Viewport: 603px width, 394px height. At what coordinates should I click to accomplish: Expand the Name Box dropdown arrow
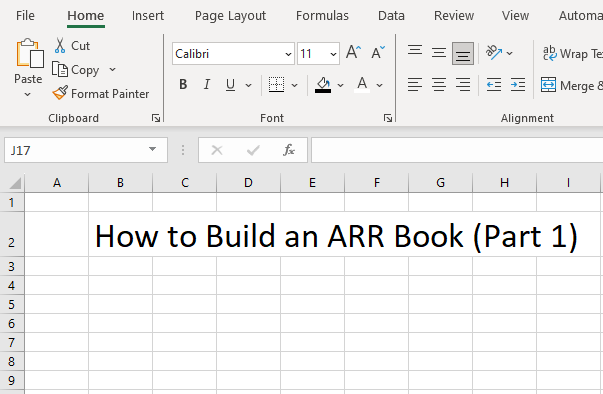tap(153, 150)
